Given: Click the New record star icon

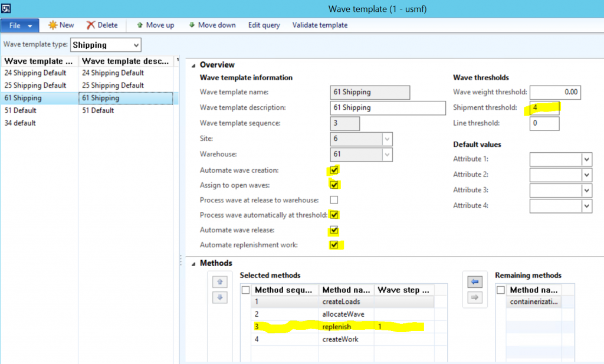Looking at the screenshot, I should click(52, 25).
